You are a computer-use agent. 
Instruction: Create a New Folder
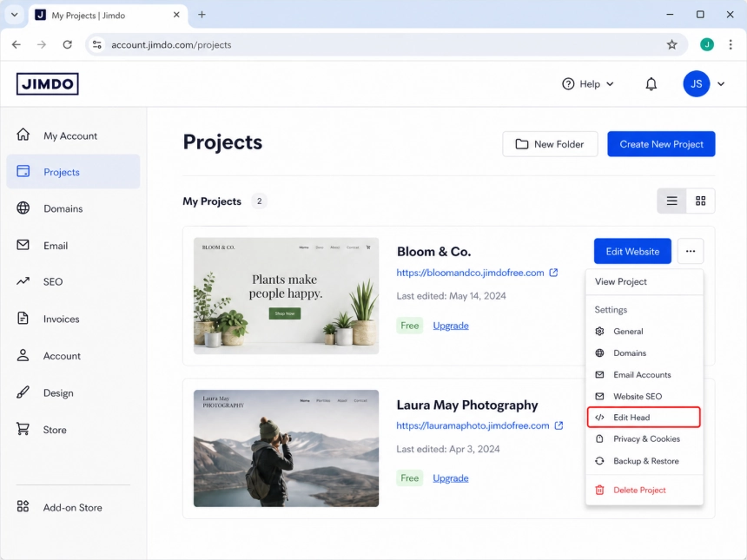click(x=550, y=144)
